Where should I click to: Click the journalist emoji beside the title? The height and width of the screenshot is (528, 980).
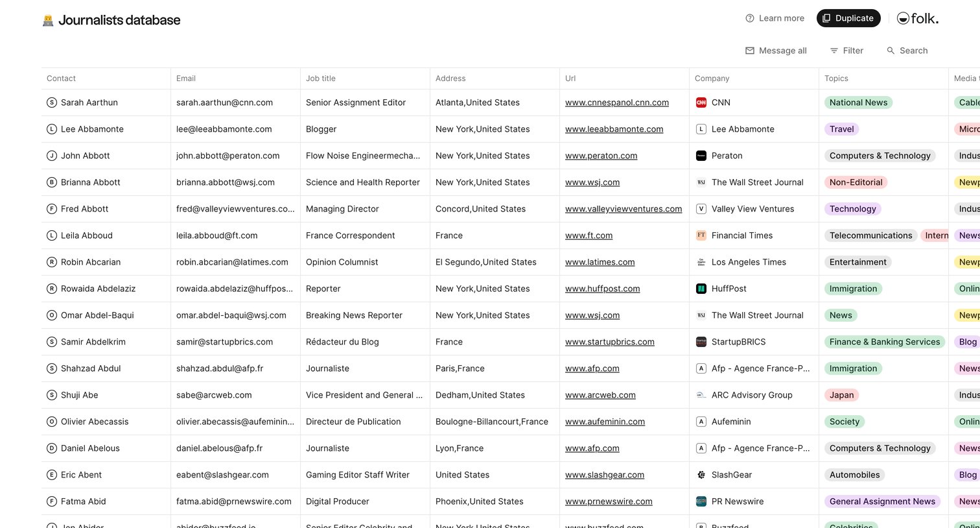pos(48,20)
